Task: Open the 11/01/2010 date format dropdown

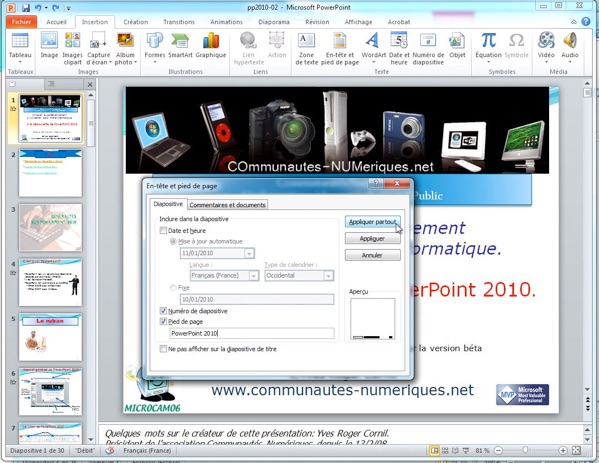Action: pyautogui.click(x=249, y=253)
